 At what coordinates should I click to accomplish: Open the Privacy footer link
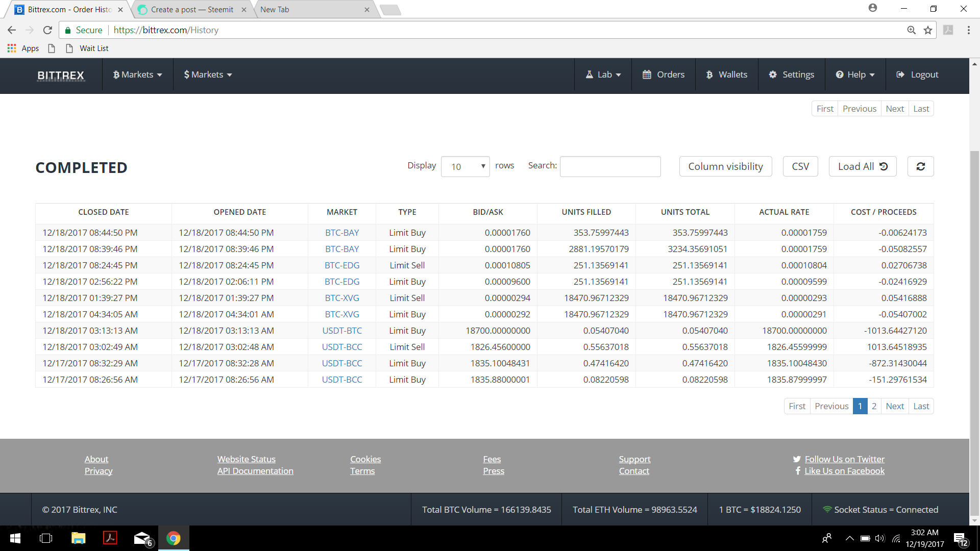(99, 471)
